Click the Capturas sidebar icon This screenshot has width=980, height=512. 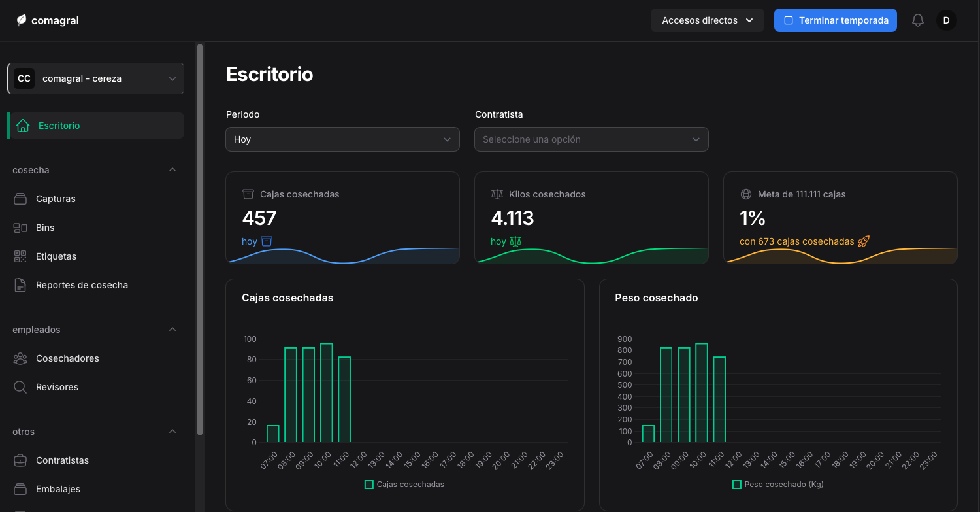coord(20,199)
